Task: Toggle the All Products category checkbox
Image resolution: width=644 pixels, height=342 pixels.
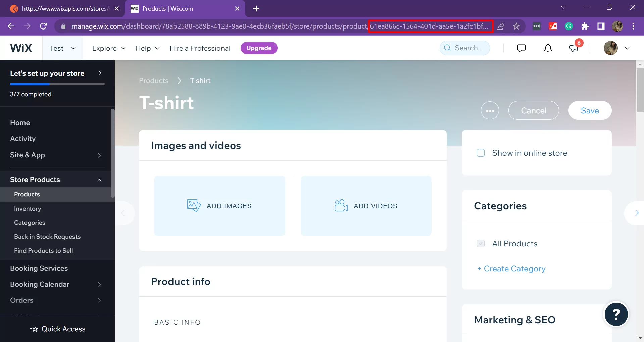Action: coord(481,244)
